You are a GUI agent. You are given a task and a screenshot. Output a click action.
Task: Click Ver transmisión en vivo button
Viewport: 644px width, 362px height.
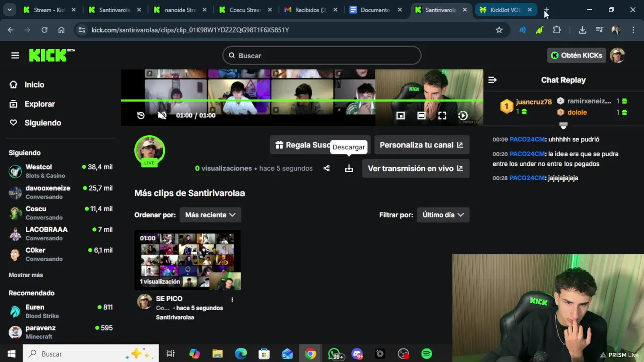[416, 168]
